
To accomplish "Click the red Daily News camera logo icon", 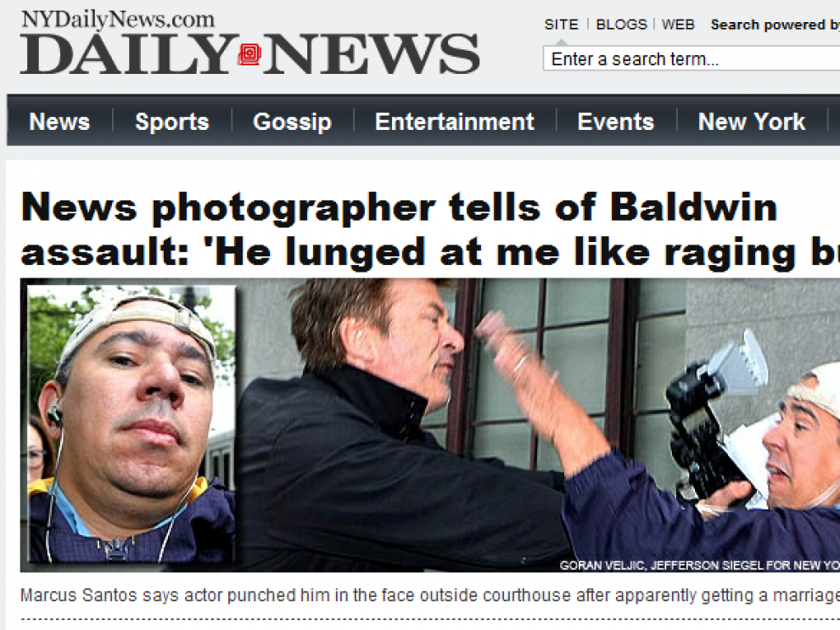I will tap(249, 54).
